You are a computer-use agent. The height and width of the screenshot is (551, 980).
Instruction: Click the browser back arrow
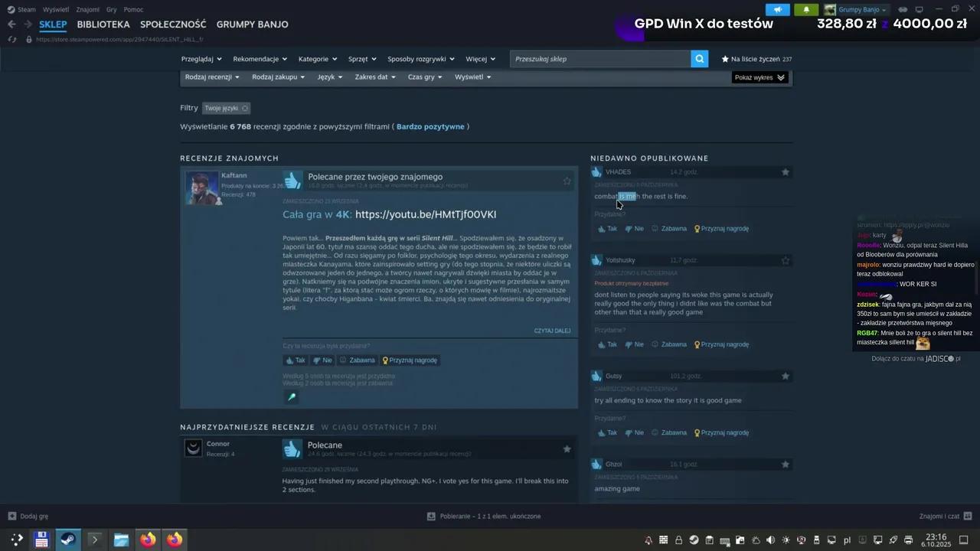coord(11,24)
